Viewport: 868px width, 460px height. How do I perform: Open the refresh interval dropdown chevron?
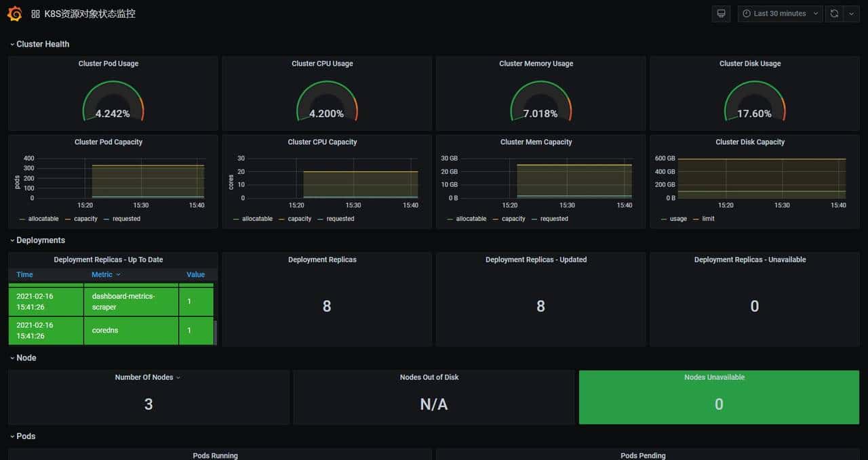(852, 13)
